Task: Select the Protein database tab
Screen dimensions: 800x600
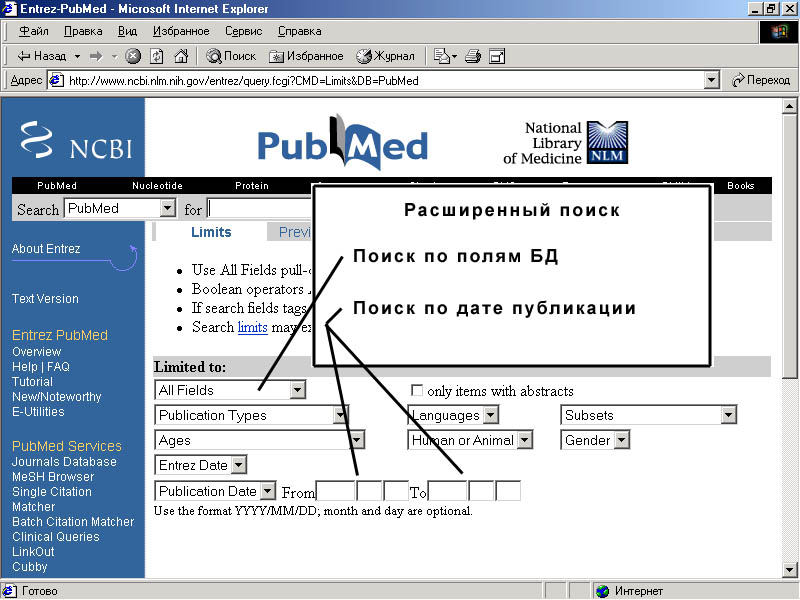Action: tap(252, 186)
